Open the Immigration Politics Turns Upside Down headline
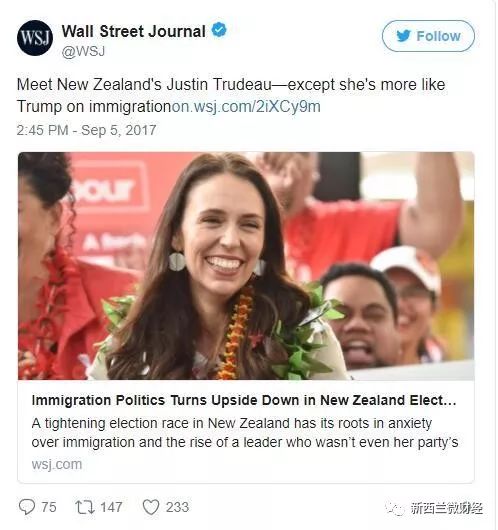Viewport: 498px width, 530px height. click(244, 400)
